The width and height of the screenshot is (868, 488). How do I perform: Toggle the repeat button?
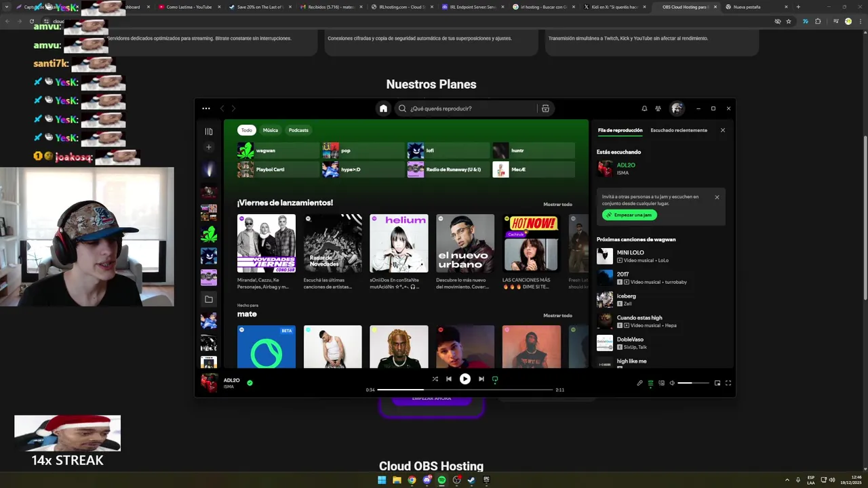(x=495, y=379)
